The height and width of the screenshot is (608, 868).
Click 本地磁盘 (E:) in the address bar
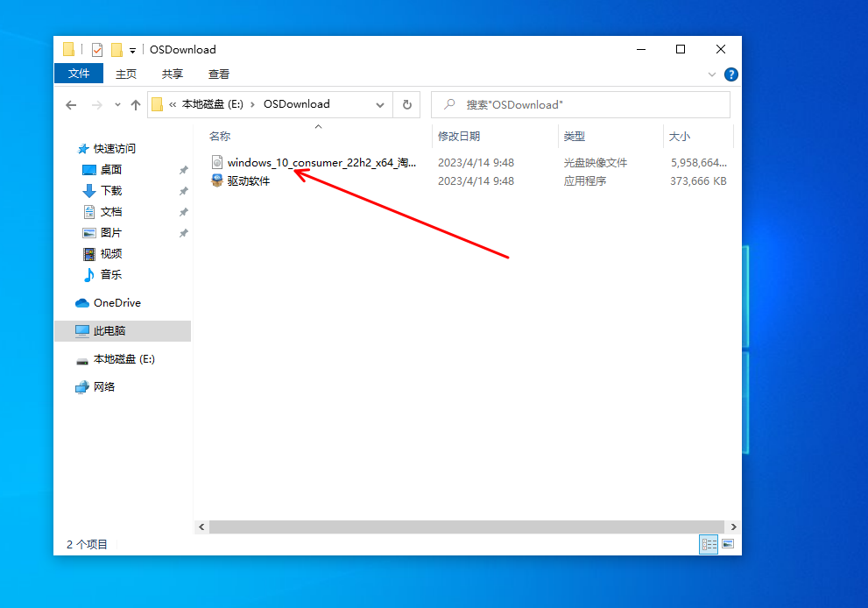pos(213,104)
